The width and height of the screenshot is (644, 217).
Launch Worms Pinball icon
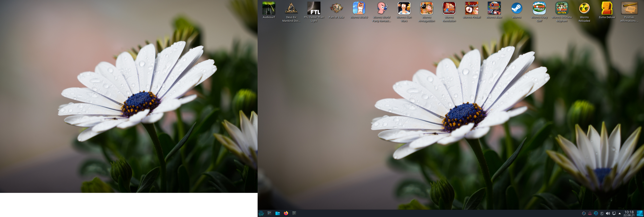[x=472, y=8]
